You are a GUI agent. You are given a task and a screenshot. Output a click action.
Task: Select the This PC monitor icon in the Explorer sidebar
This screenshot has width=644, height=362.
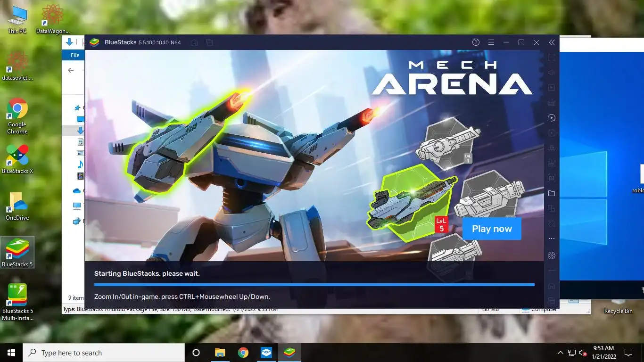(77, 206)
